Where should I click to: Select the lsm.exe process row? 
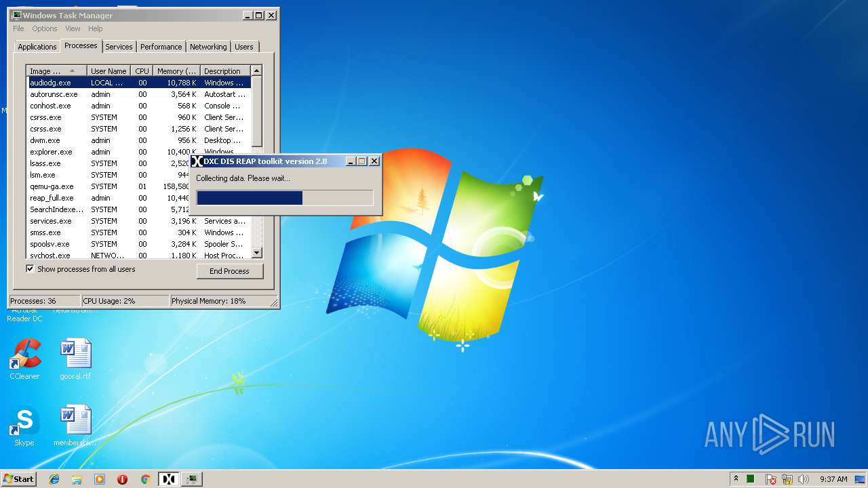point(108,175)
